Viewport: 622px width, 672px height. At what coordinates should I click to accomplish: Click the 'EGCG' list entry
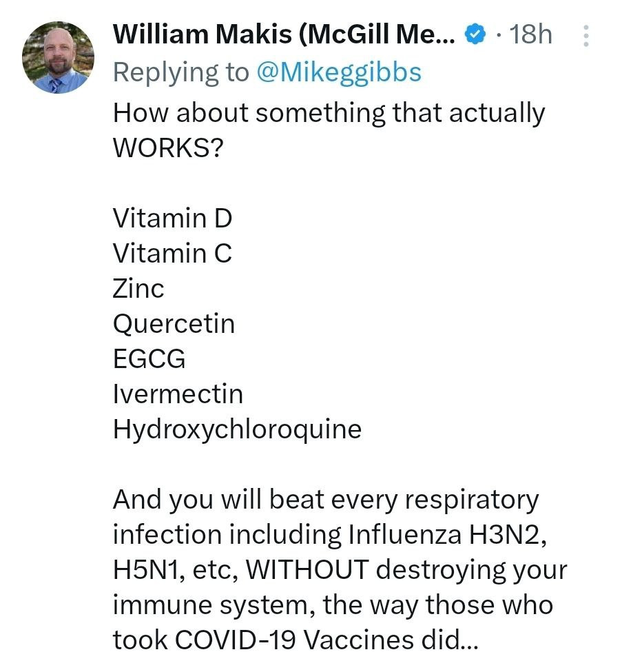pos(149,359)
